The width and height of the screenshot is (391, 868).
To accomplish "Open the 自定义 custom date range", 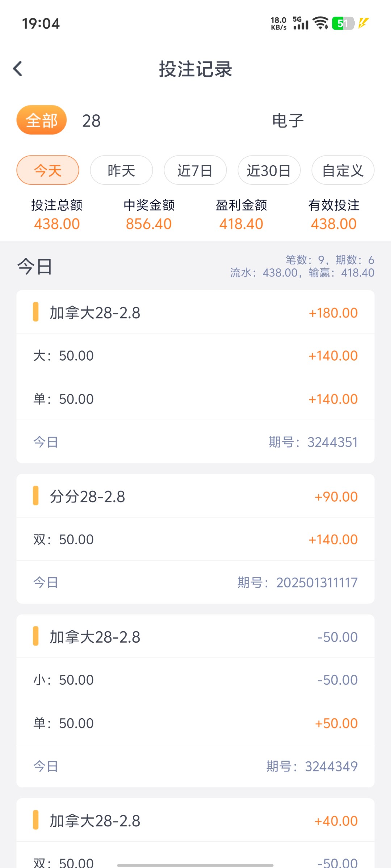I will [x=343, y=170].
